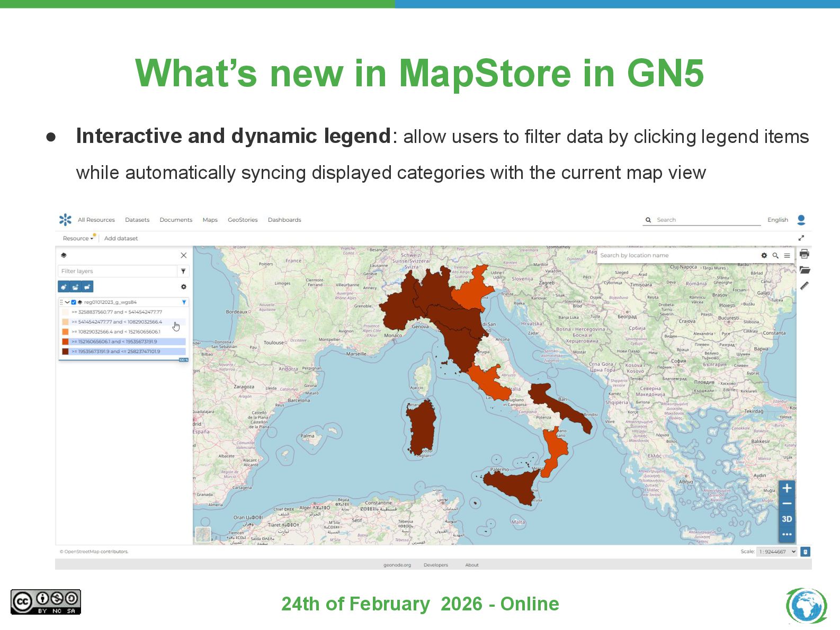Image resolution: width=840 pixels, height=630 pixels.
Task: Open the English language selector
Action: 778,220
